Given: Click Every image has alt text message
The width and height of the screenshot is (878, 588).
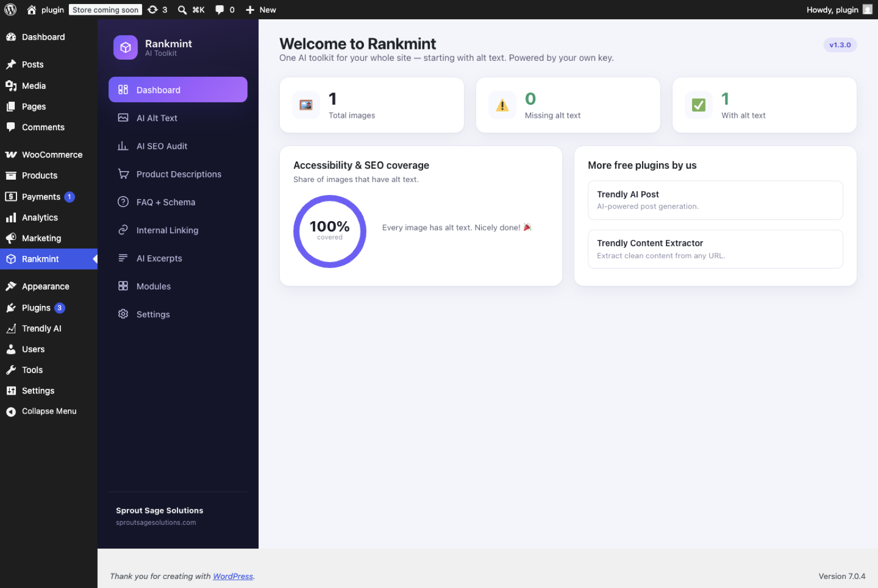Looking at the screenshot, I should point(457,227).
